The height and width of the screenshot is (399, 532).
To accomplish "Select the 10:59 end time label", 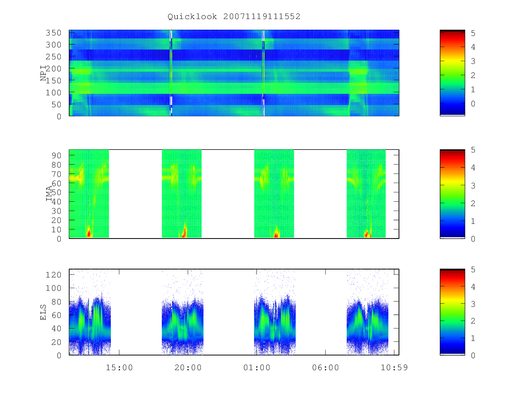I will (x=394, y=368).
